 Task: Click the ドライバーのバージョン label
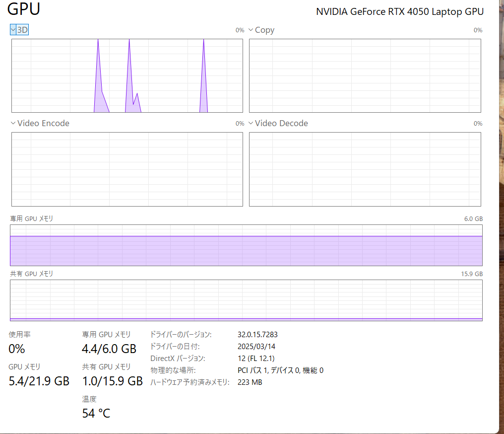181,335
